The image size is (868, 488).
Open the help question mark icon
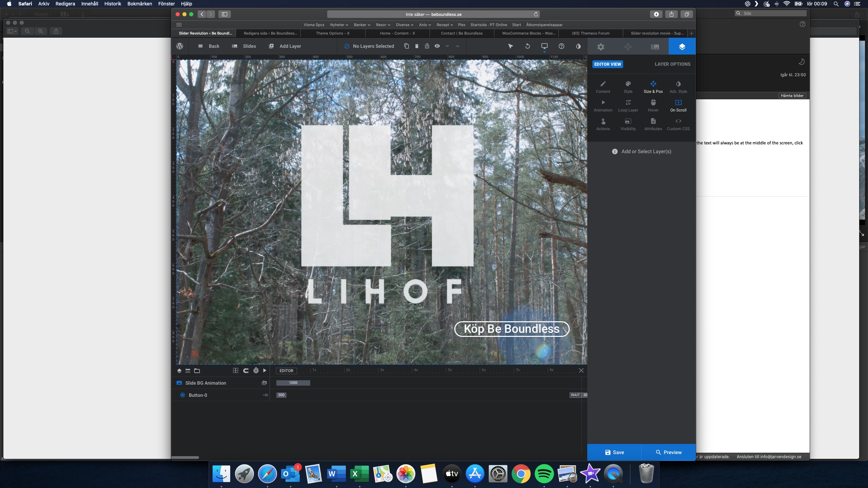pos(561,46)
